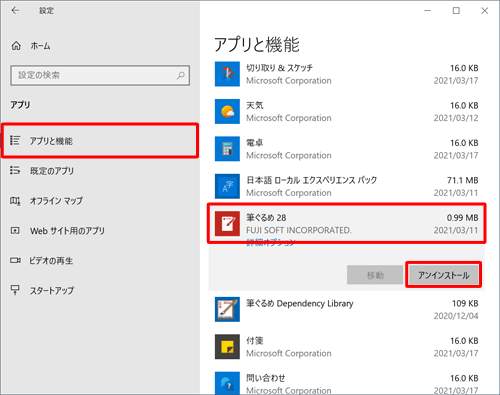Select the 電卓 app name
The image size is (500, 395).
tap(255, 143)
